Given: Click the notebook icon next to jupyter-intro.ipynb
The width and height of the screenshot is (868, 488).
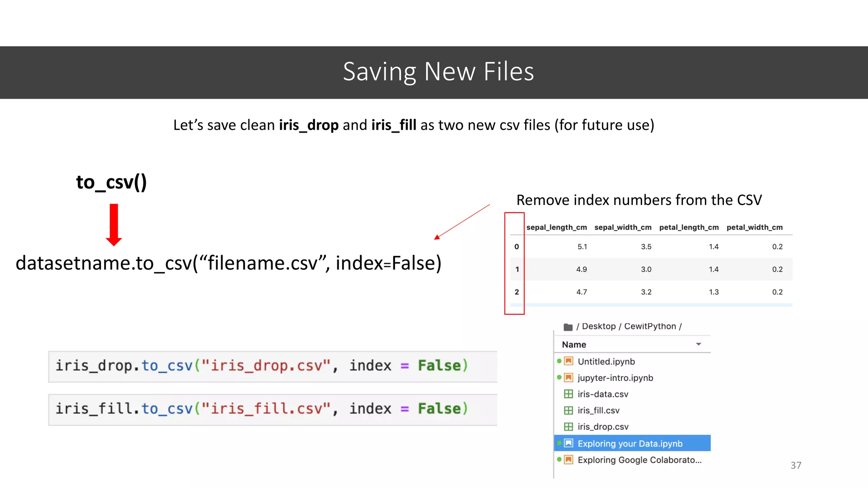Looking at the screenshot, I should point(569,377).
